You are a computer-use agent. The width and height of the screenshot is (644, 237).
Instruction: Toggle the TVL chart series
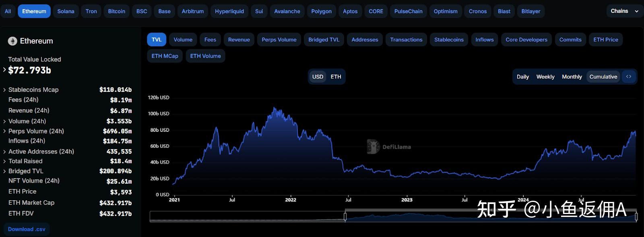tap(157, 39)
